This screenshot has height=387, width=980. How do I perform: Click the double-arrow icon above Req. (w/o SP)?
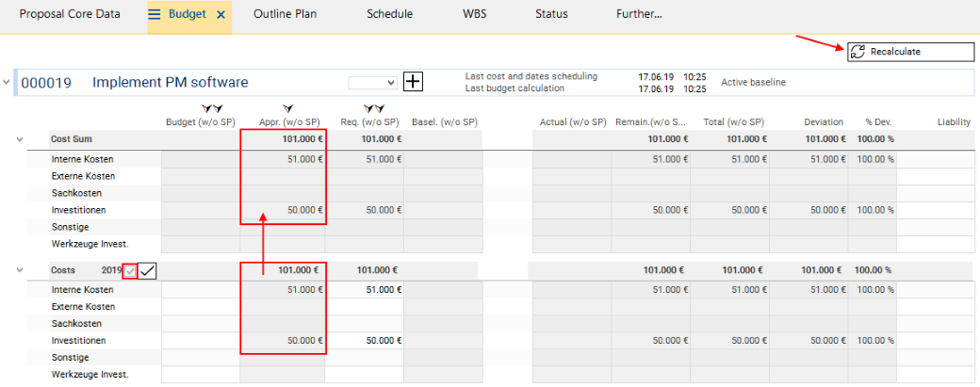[374, 109]
